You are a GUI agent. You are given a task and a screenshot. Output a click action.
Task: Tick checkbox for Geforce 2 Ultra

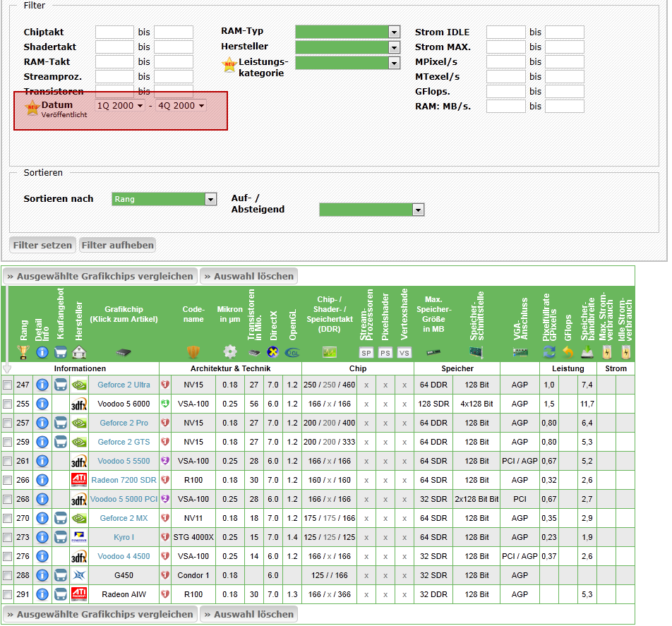point(7,385)
